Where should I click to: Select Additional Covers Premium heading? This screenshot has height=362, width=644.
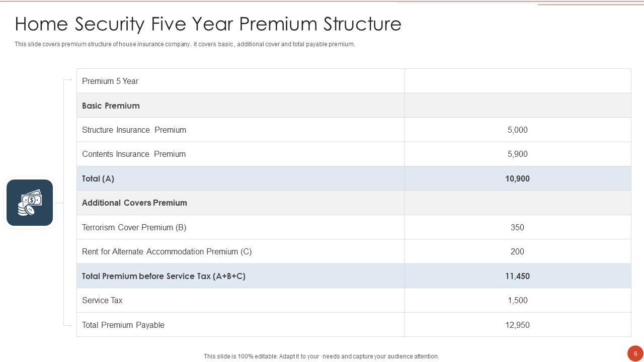pos(134,203)
